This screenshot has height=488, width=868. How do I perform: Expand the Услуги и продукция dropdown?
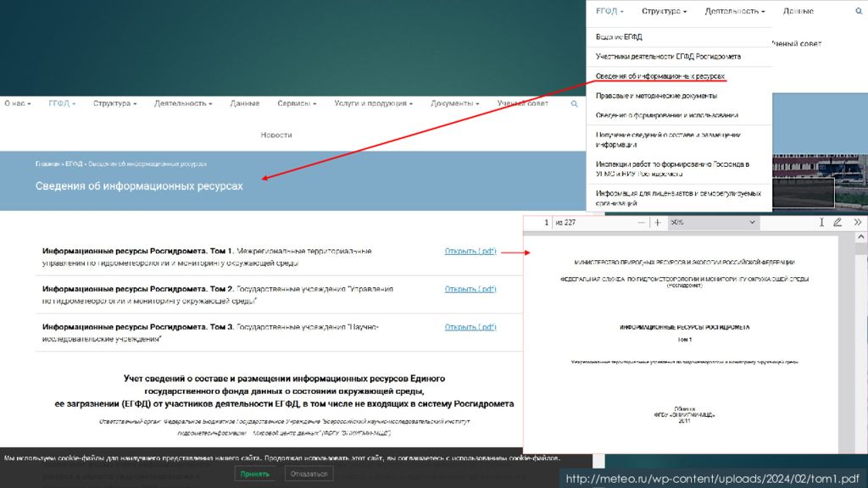point(373,103)
